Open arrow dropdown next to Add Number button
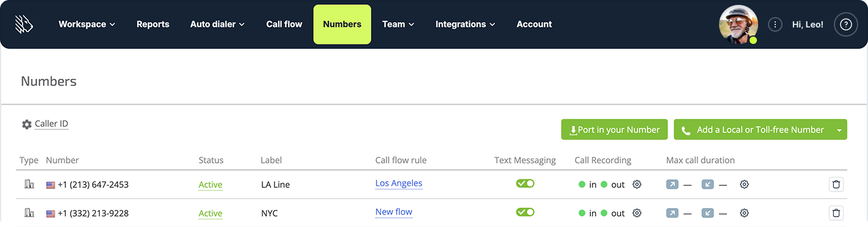The image size is (868, 227). coord(839,129)
